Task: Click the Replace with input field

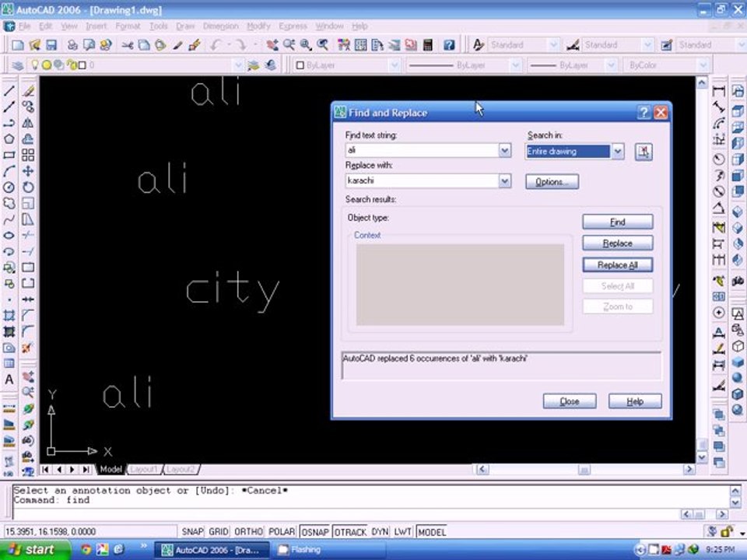Action: 422,181
